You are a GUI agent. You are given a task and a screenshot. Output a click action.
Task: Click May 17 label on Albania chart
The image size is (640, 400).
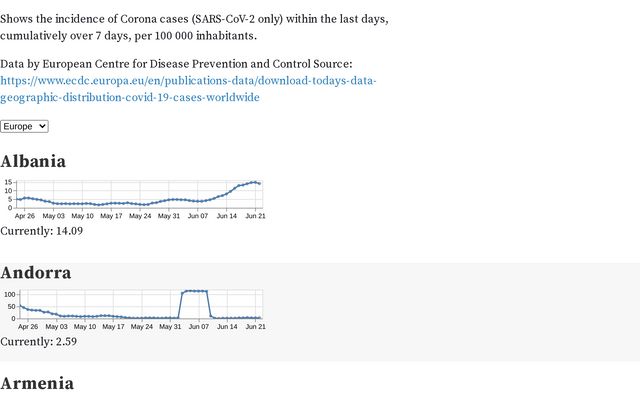click(112, 215)
